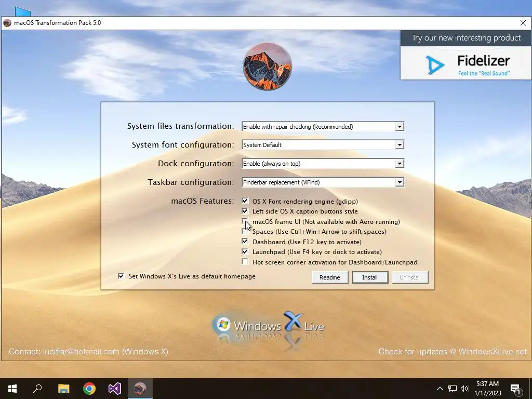Close the macOS Transformation Pack window
532x399 pixels.
(523, 23)
